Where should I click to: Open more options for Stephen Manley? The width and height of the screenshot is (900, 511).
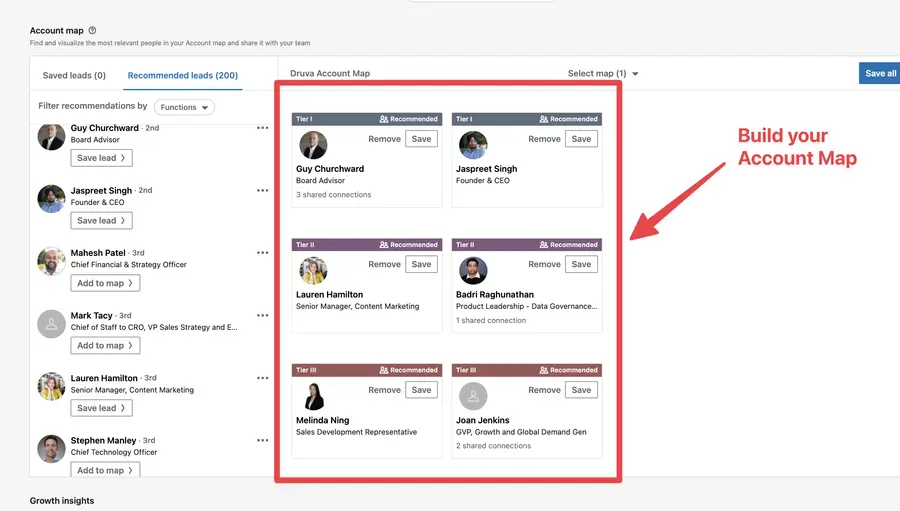[x=262, y=440]
